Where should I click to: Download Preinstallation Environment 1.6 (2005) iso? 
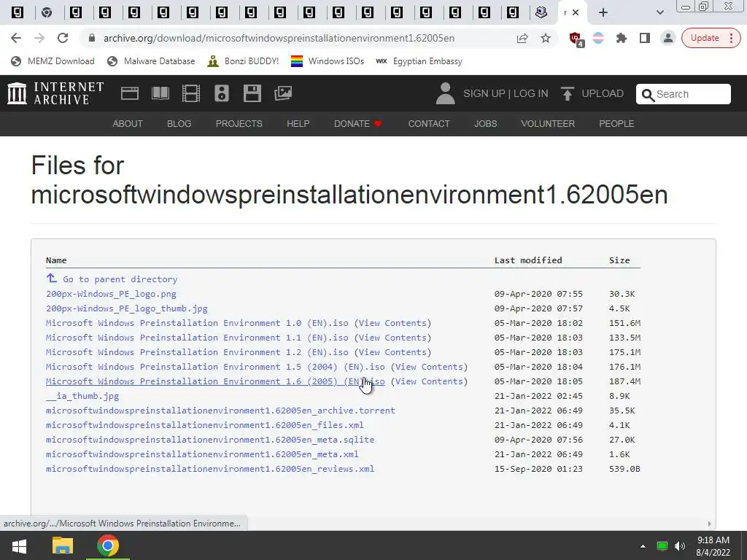(215, 381)
